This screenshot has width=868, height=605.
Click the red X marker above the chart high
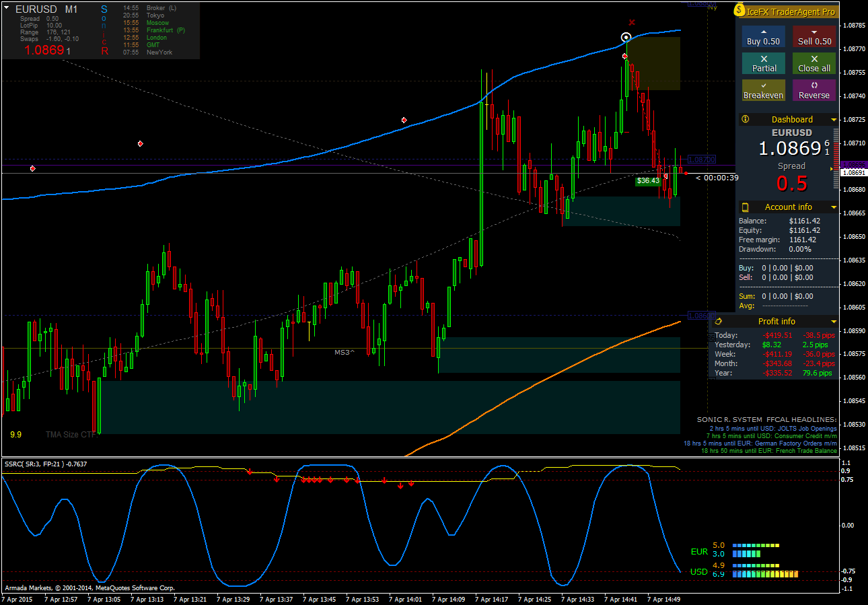click(632, 22)
